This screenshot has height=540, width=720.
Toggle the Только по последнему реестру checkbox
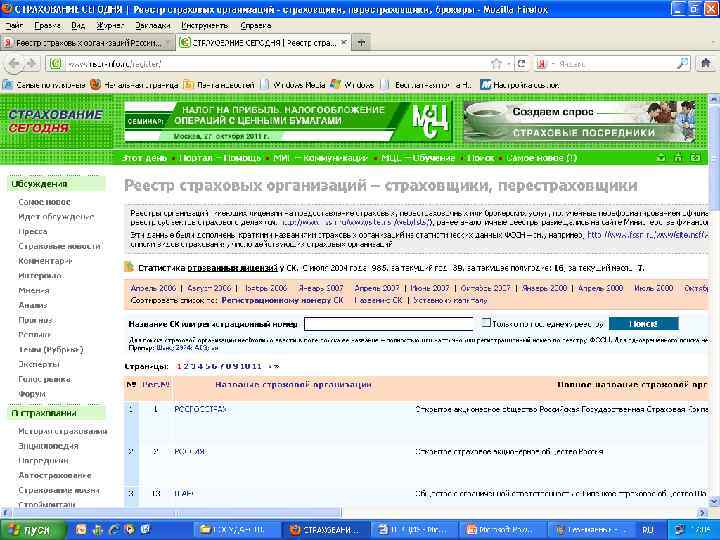[486, 323]
